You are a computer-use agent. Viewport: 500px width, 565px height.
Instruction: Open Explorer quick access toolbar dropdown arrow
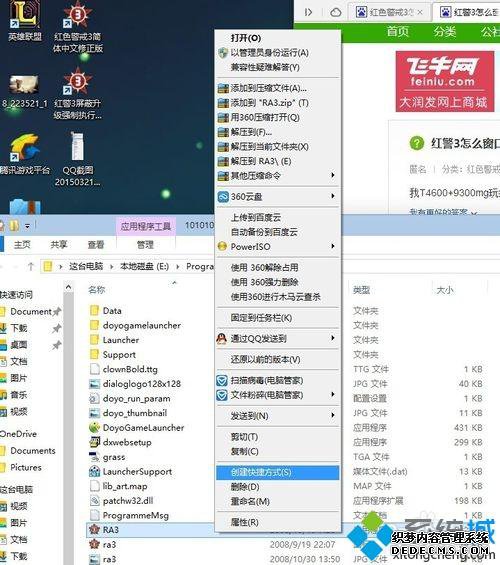pyautogui.click(x=27, y=226)
